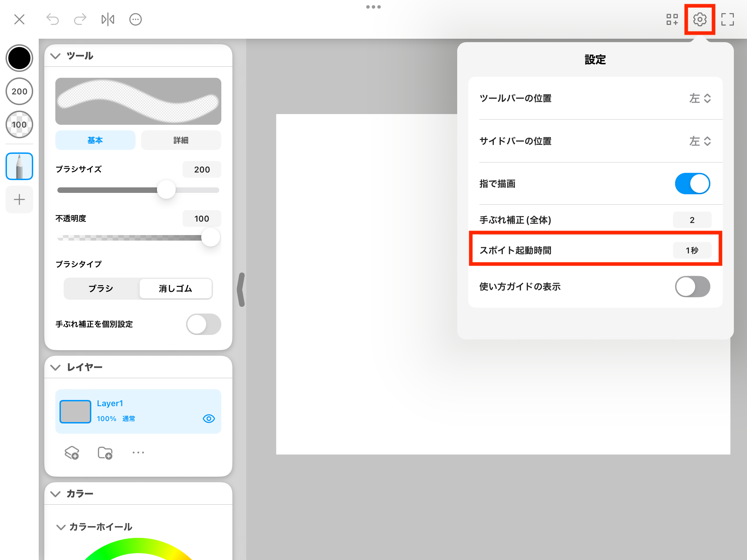Screen dimensions: 747x560
Task: Open the add widgets grid icon
Action: point(672,19)
